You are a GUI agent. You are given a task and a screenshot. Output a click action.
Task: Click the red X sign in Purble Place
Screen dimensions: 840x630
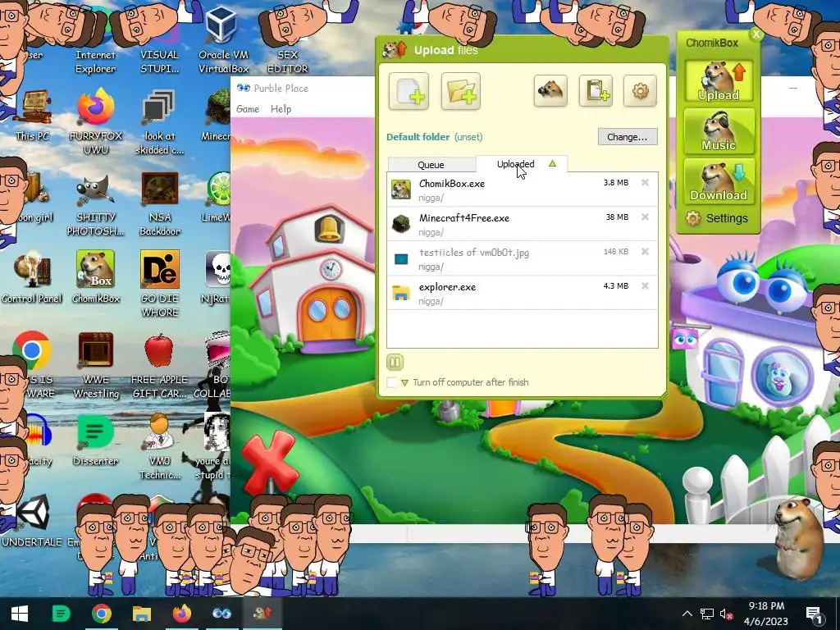[x=269, y=462]
